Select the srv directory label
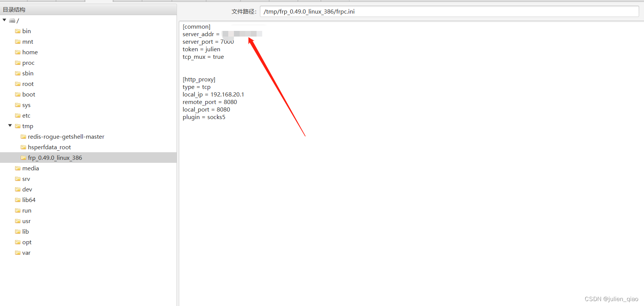This screenshot has width=644, height=306. click(x=26, y=179)
